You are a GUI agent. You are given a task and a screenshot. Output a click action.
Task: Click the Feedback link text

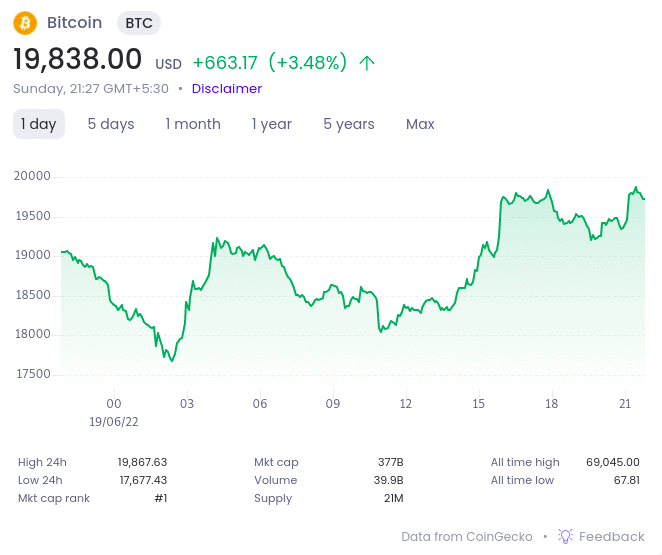click(611, 536)
